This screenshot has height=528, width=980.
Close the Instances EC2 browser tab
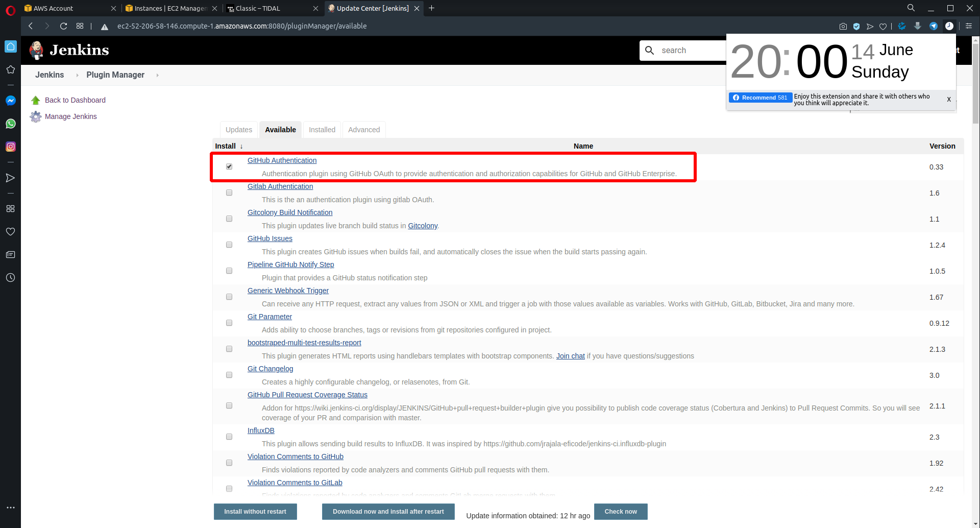214,8
